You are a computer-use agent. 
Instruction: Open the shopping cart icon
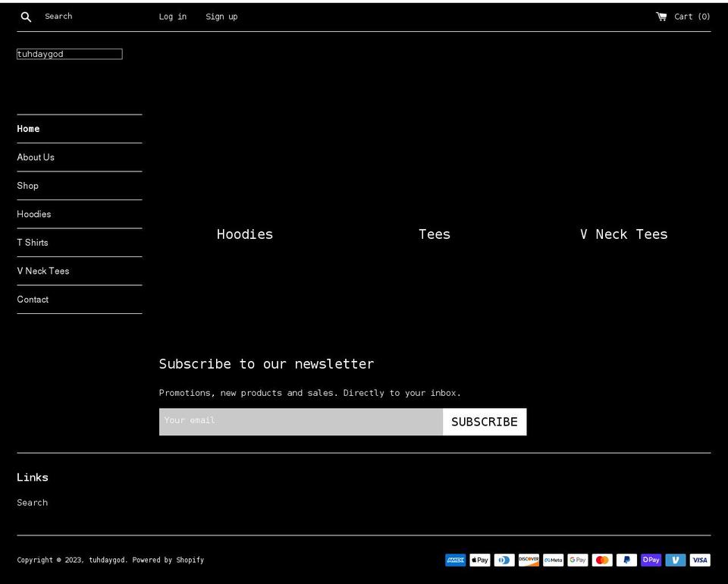661,16
